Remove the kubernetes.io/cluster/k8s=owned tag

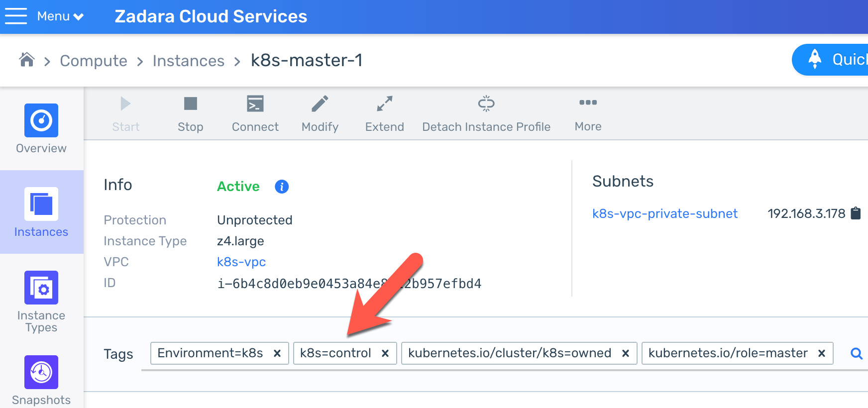tap(626, 353)
